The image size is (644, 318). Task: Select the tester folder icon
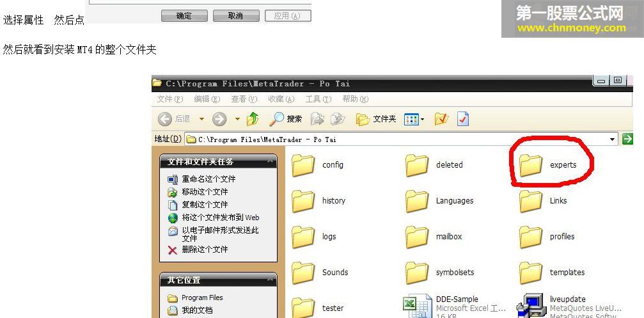click(x=303, y=307)
